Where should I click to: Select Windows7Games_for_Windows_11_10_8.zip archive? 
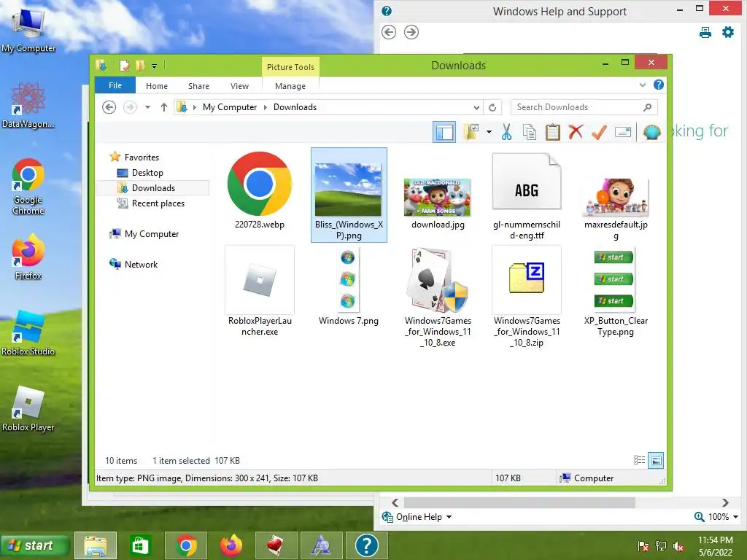point(527,297)
